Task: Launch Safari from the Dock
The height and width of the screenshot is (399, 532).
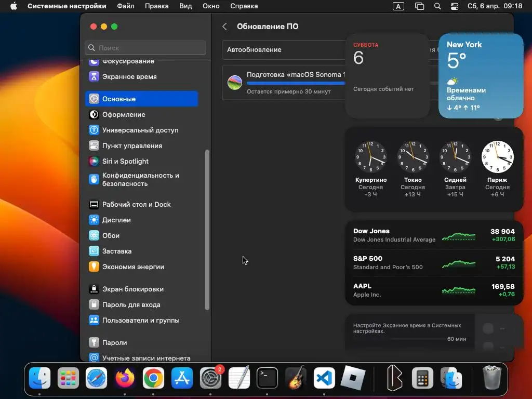Action: pos(96,378)
